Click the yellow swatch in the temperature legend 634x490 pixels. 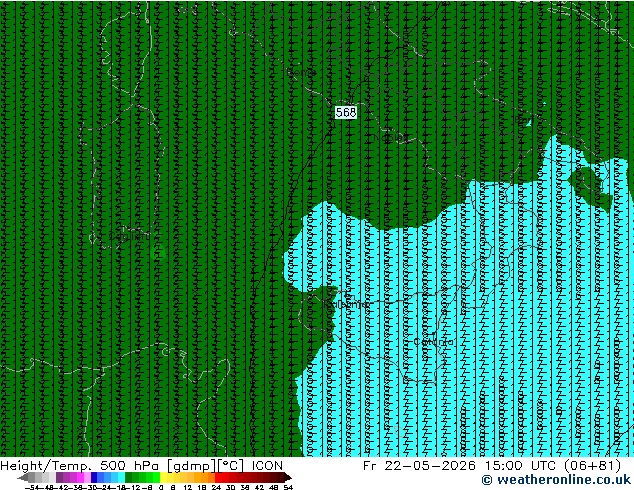click(x=163, y=477)
